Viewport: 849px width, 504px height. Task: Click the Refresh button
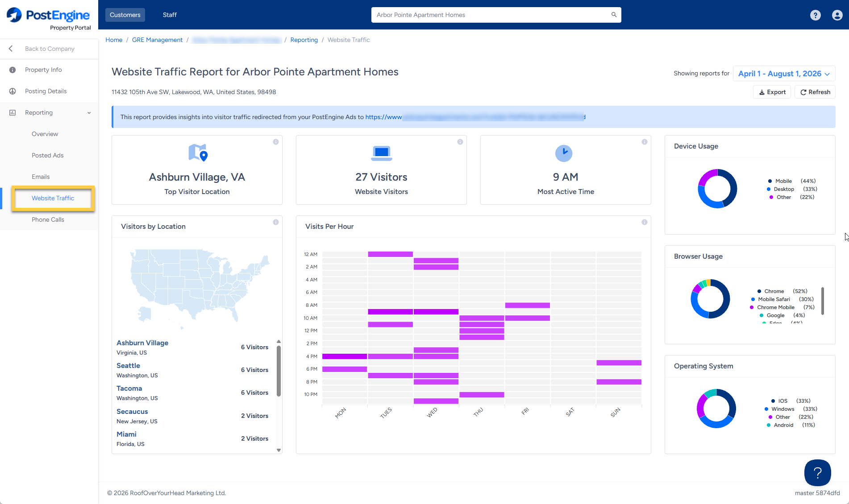815,92
